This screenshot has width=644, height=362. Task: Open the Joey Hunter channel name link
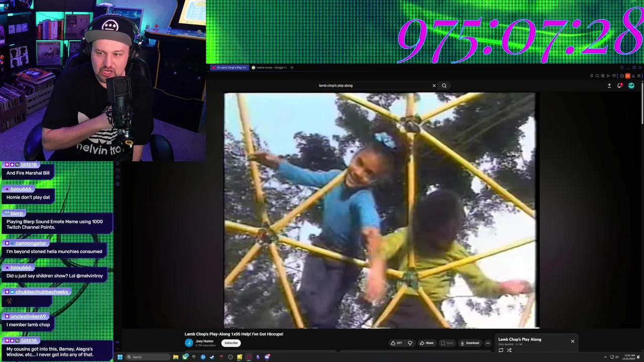tap(204, 341)
